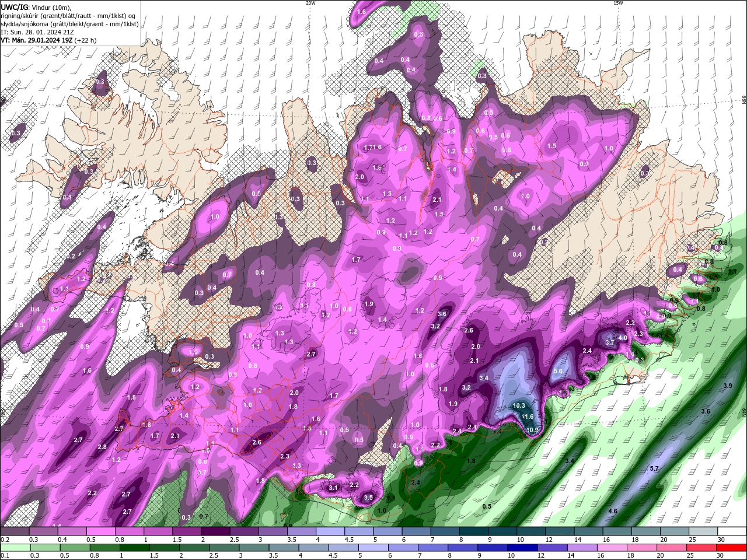Click the 2.8 value in the southwest
The image size is (747, 560).
click(102, 447)
